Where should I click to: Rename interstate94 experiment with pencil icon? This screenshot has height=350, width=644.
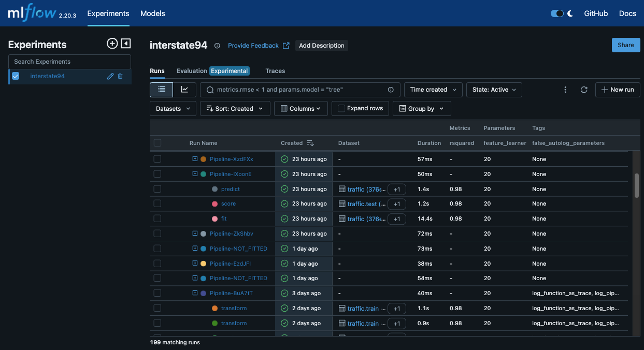110,76
